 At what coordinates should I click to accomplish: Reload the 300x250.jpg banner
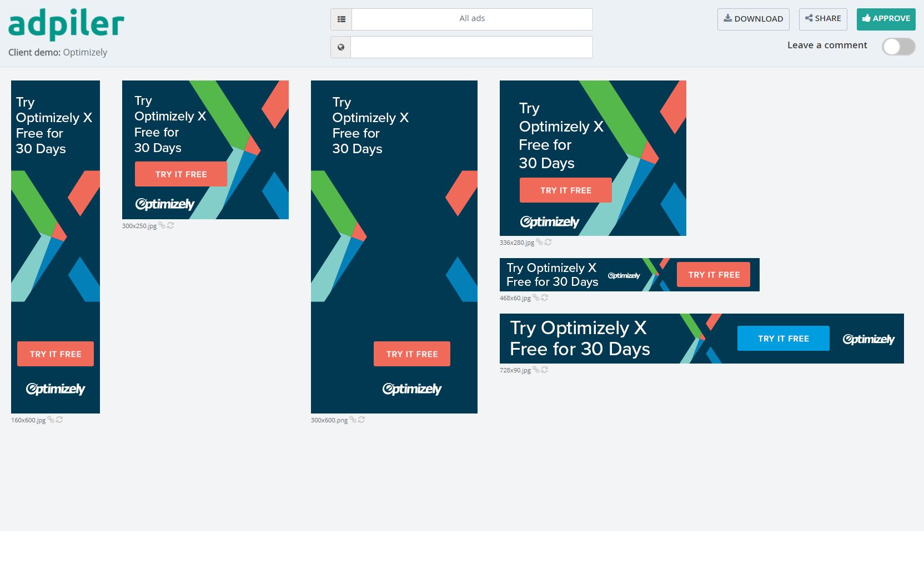click(170, 226)
